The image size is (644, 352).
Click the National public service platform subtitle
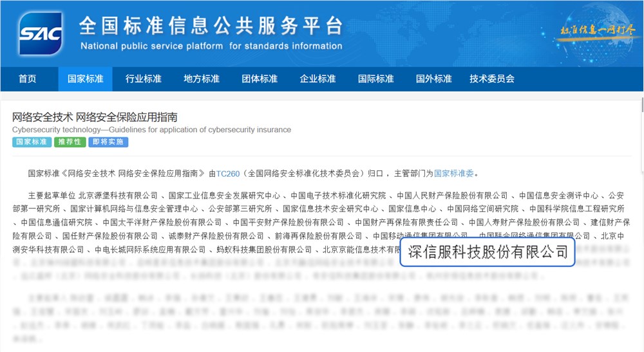tap(211, 46)
